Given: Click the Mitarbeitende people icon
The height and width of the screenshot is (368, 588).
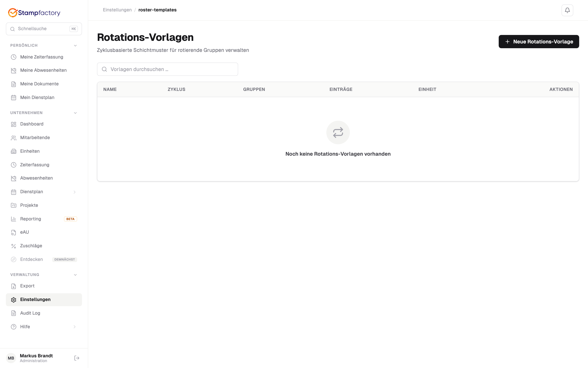Looking at the screenshot, I should click(14, 138).
